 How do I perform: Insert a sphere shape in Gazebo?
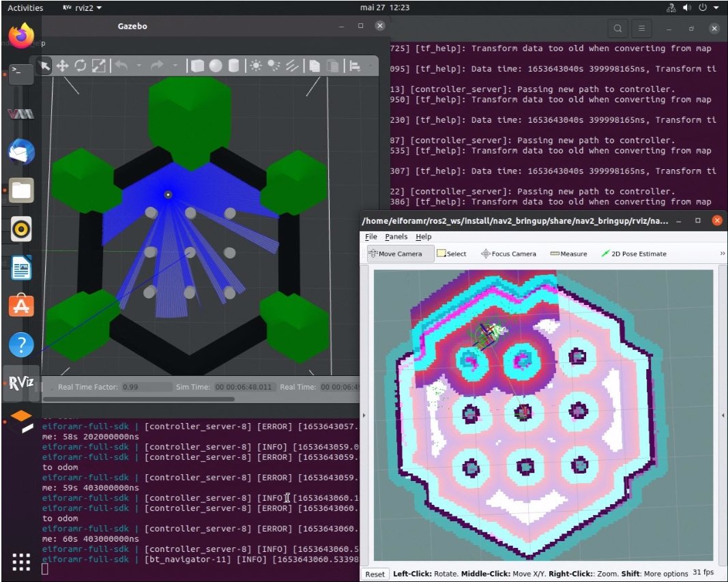[216, 66]
